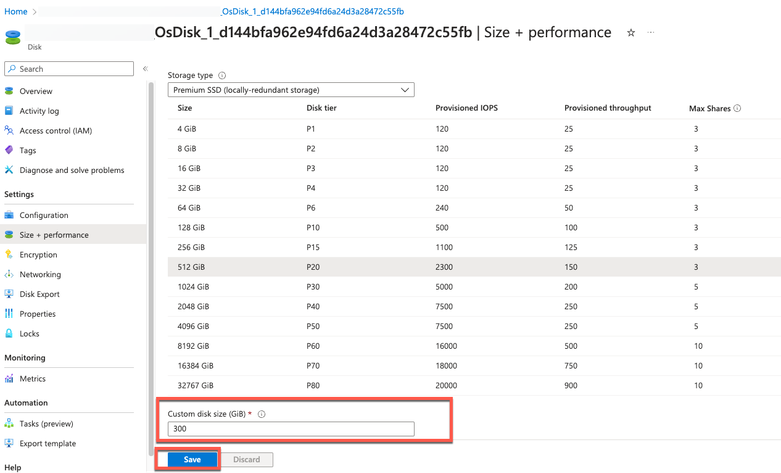
Task: Open Encryption menu item
Action: 38,254
